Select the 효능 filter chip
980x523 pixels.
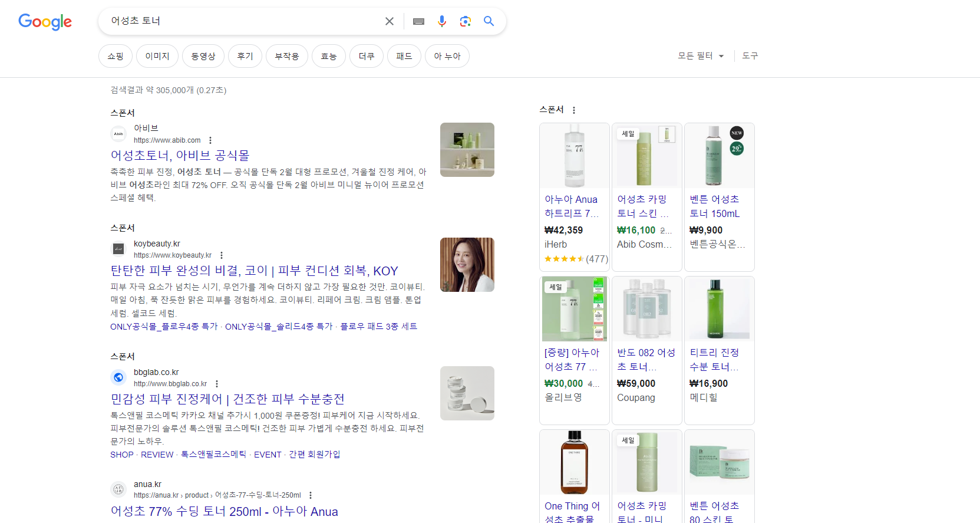coord(329,56)
